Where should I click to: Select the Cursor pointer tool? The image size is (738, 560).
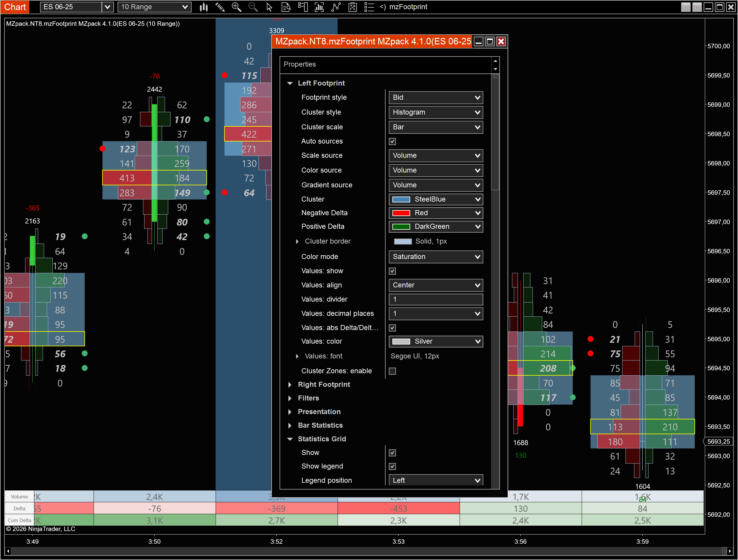[x=269, y=7]
